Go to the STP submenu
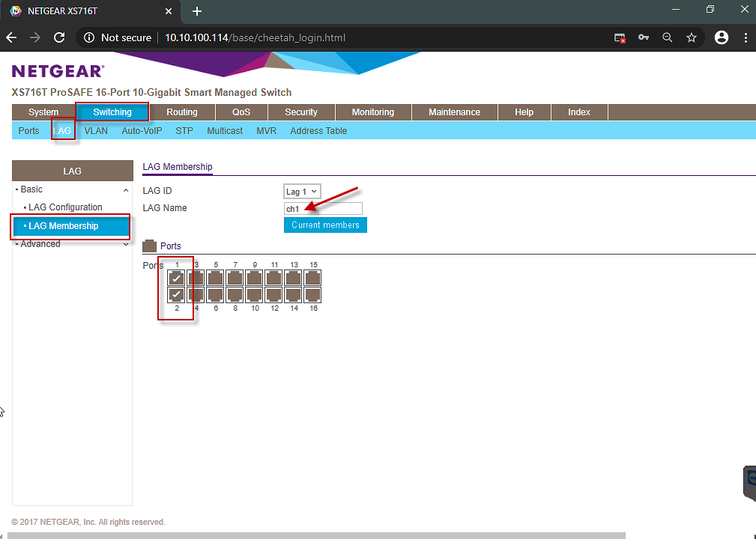The width and height of the screenshot is (756, 539). click(184, 131)
